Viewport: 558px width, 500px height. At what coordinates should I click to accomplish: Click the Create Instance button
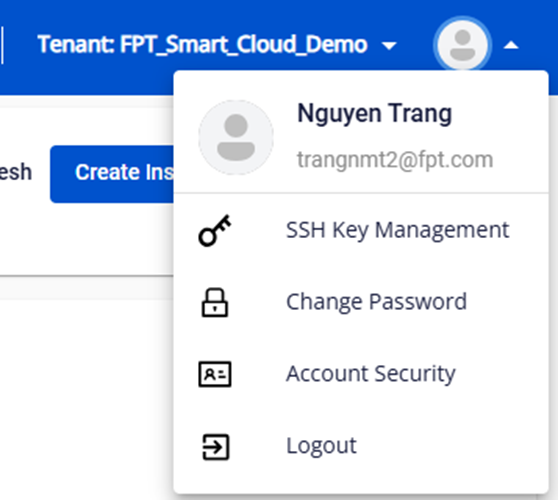point(112,174)
